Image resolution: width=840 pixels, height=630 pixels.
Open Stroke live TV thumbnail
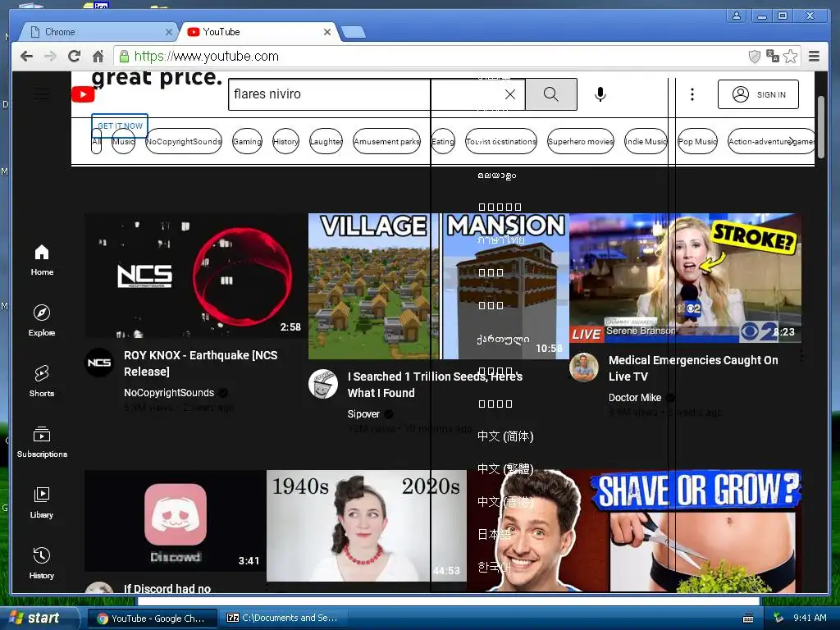click(685, 278)
